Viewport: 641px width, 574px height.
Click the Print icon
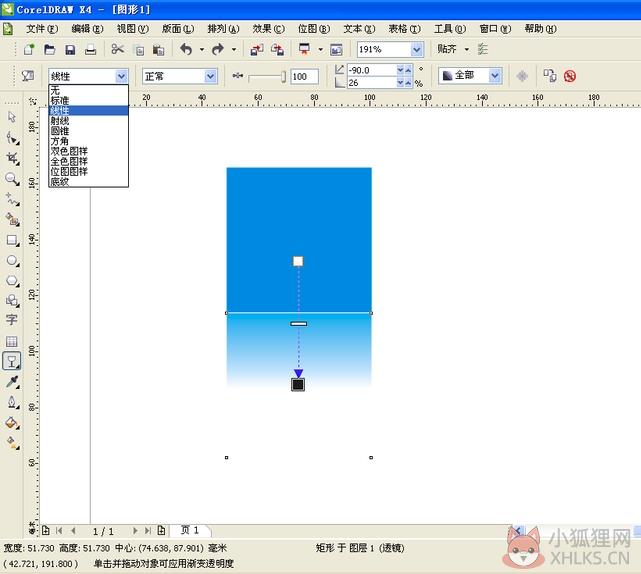click(90, 49)
